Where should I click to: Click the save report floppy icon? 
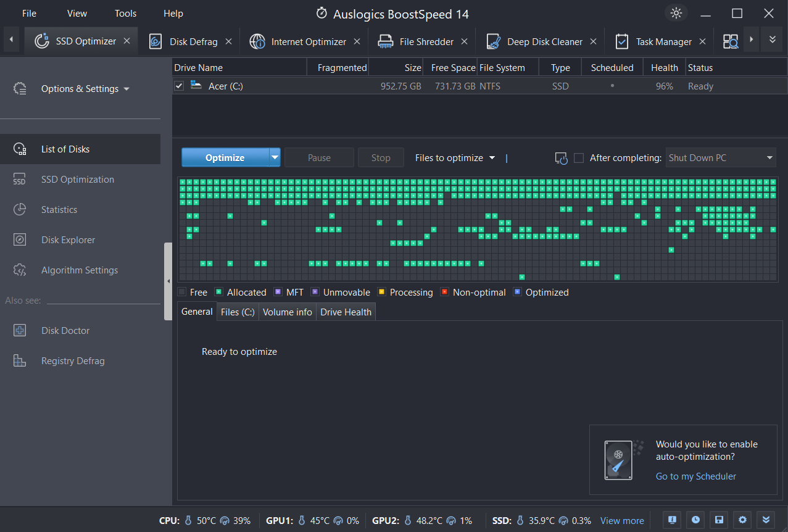point(718,520)
